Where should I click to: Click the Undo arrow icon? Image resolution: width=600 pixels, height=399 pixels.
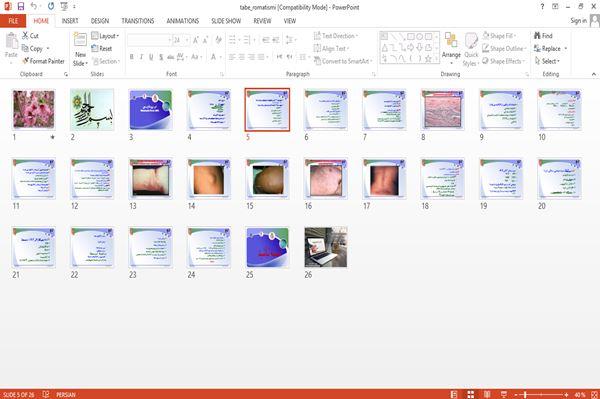click(34, 7)
